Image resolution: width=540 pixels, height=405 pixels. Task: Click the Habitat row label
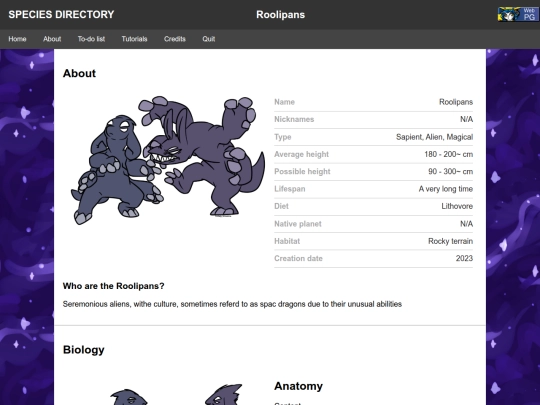[x=287, y=241]
